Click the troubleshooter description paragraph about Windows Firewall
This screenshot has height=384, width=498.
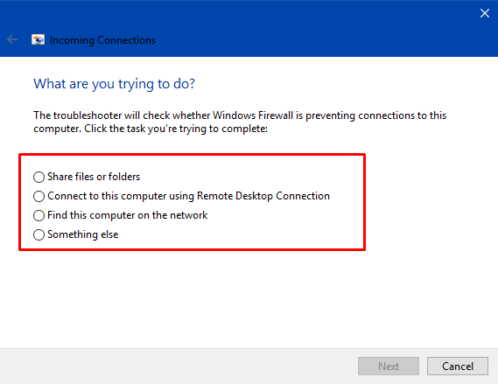coord(240,122)
